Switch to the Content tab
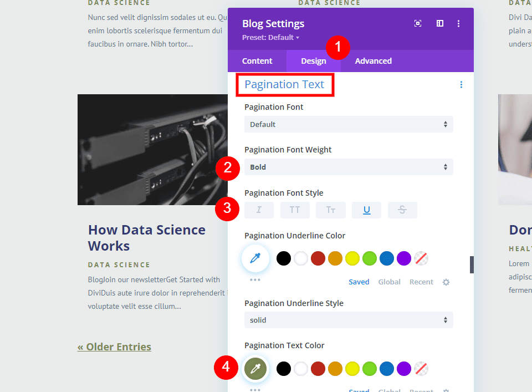 click(257, 61)
